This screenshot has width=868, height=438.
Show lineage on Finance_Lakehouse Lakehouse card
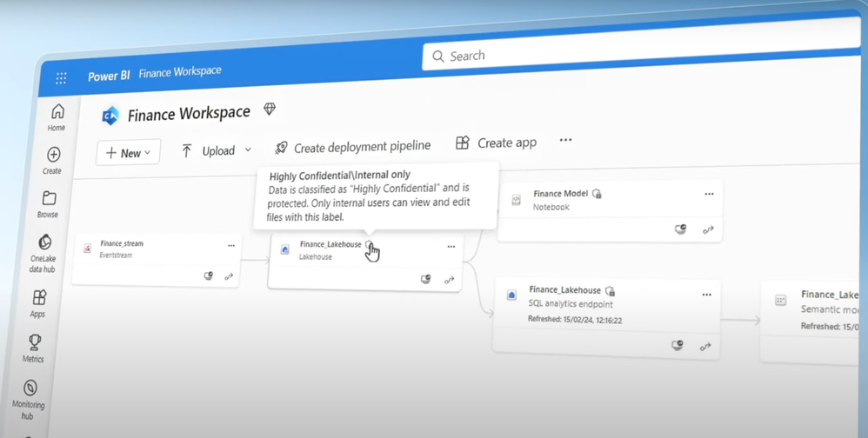[450, 280]
